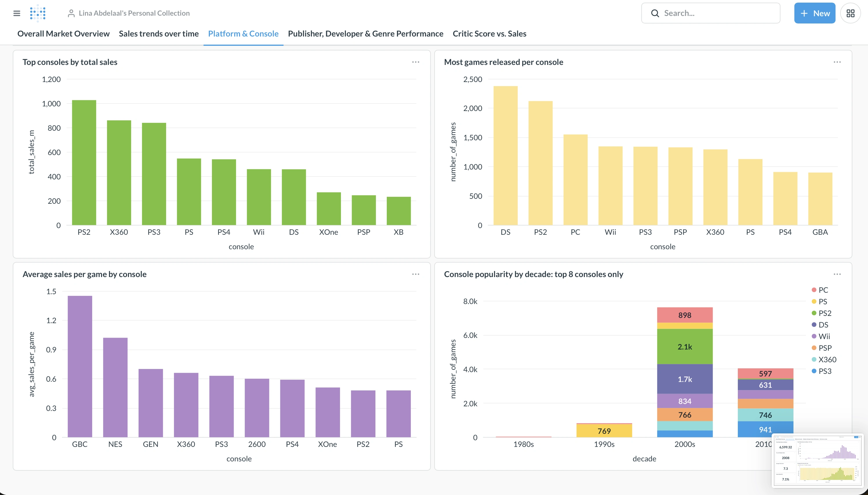868x495 pixels.
Task: Open options for Most games released chart
Action: 837,62
